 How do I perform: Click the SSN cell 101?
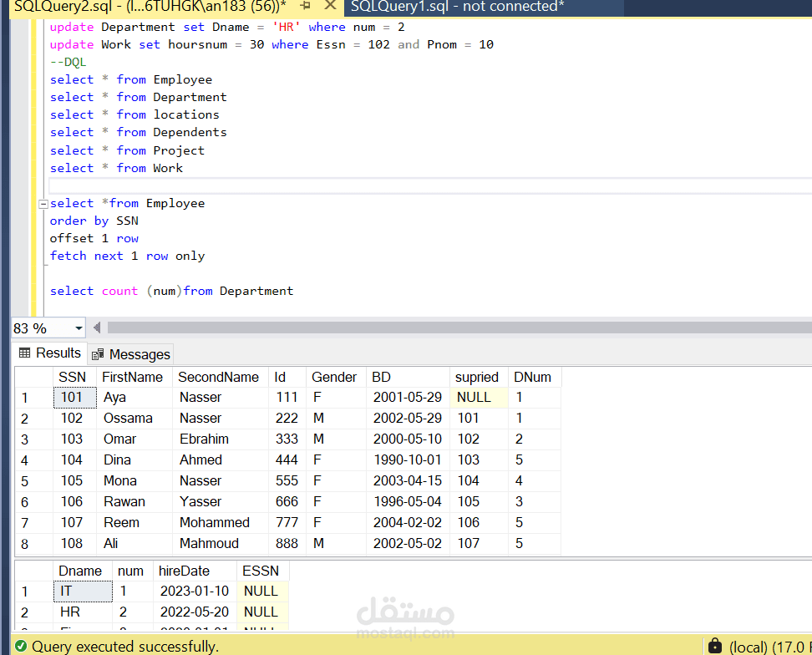tap(74, 397)
